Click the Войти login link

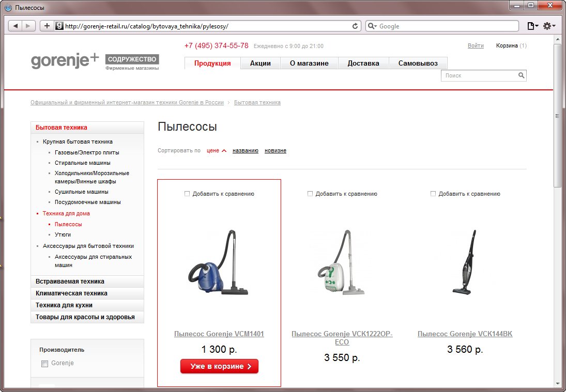click(476, 45)
